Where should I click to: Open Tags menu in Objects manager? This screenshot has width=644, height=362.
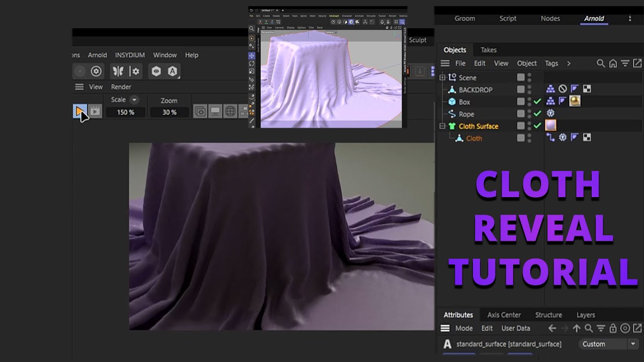pyautogui.click(x=551, y=63)
